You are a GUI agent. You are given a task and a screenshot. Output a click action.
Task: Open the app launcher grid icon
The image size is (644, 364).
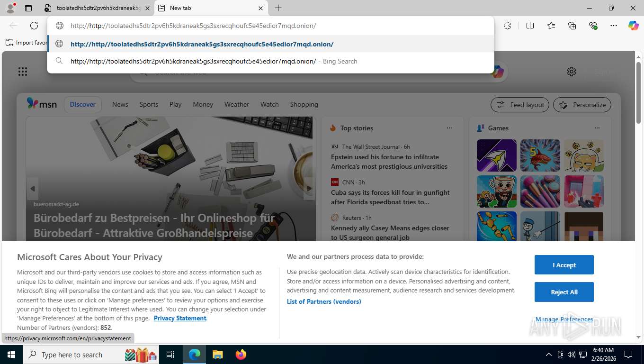(22, 72)
